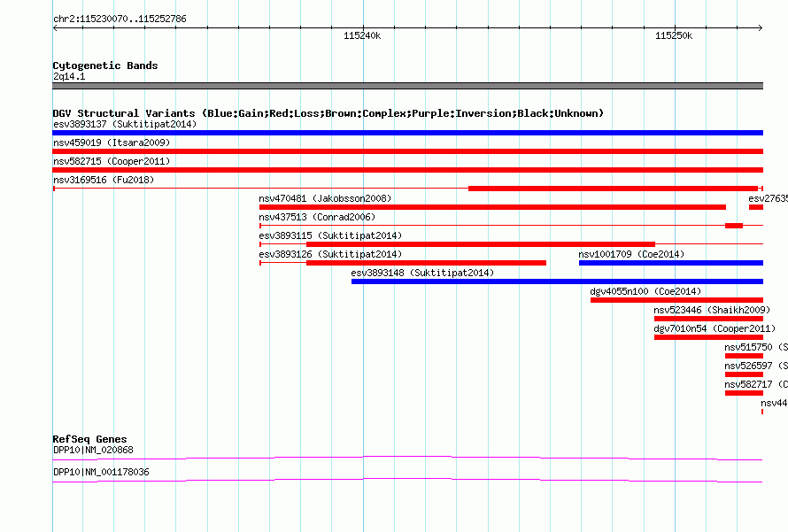Click the RefSeq Genes track title
Viewport: 788px width, 532px height.
pos(89,439)
